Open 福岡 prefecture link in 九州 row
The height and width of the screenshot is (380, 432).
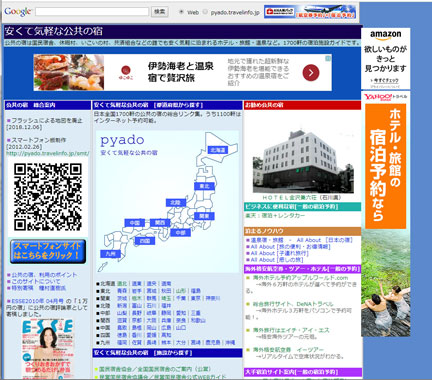pyautogui.click(x=122, y=342)
